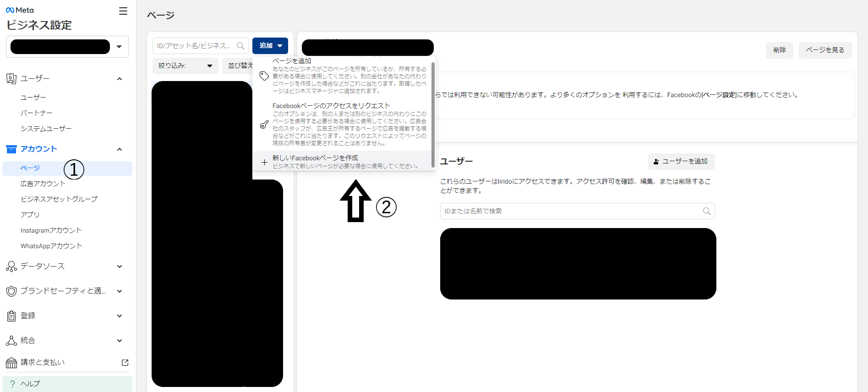Click person icon in ユーザーを追加 button
Viewport: 868px width, 392px height.
[x=656, y=162]
